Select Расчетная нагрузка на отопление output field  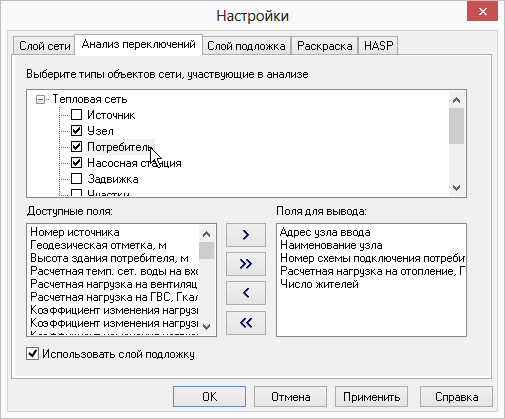[x=372, y=271]
